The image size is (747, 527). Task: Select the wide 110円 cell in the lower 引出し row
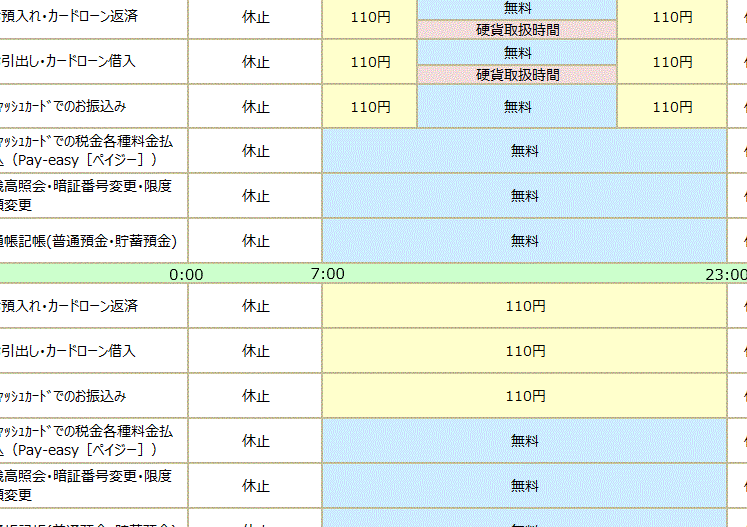pyautogui.click(x=524, y=351)
